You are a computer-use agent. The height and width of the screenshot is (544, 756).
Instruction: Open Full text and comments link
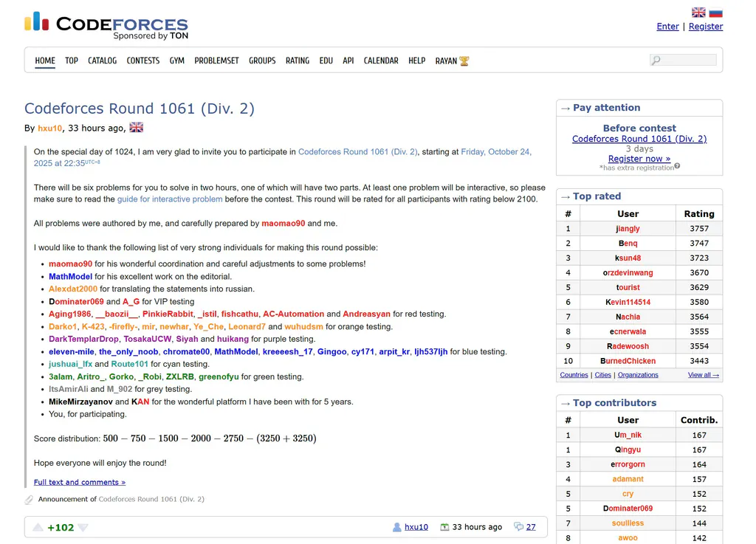(80, 482)
